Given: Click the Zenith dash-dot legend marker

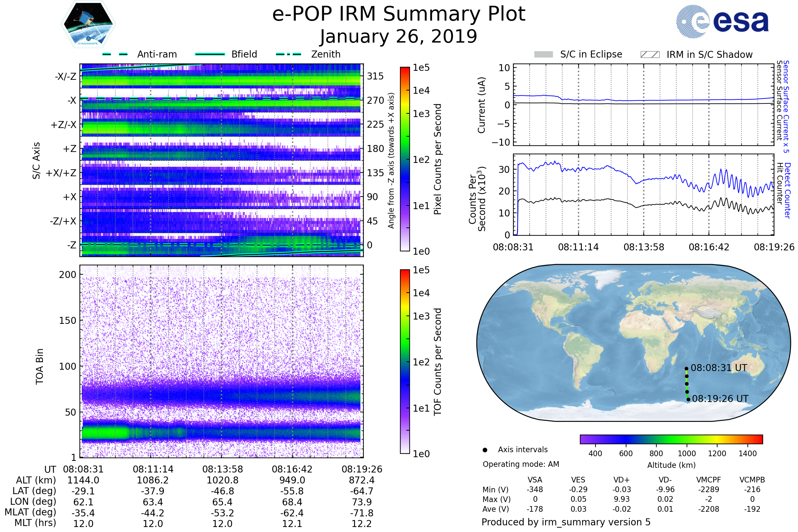Looking at the screenshot, I should pyautogui.click(x=289, y=54).
